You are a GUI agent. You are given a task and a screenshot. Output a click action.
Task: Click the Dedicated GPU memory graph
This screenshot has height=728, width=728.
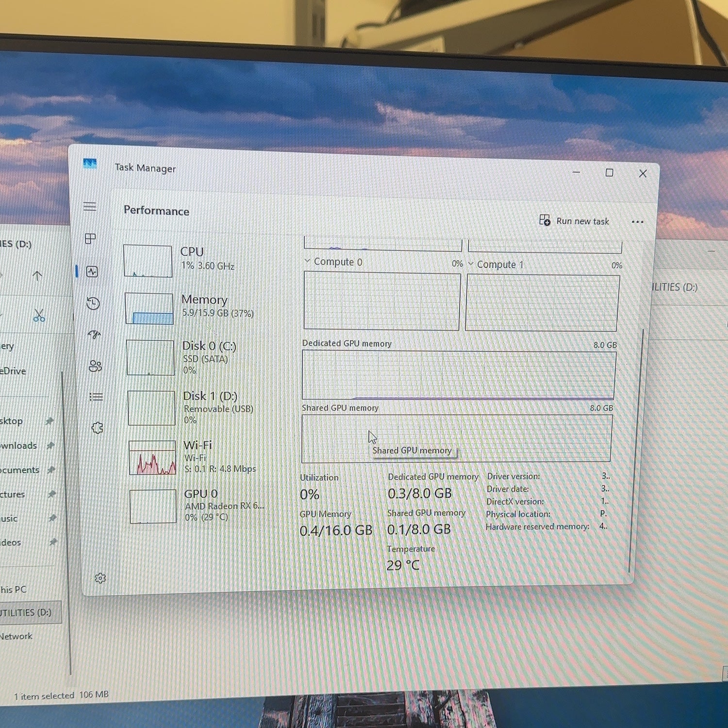tap(459, 375)
